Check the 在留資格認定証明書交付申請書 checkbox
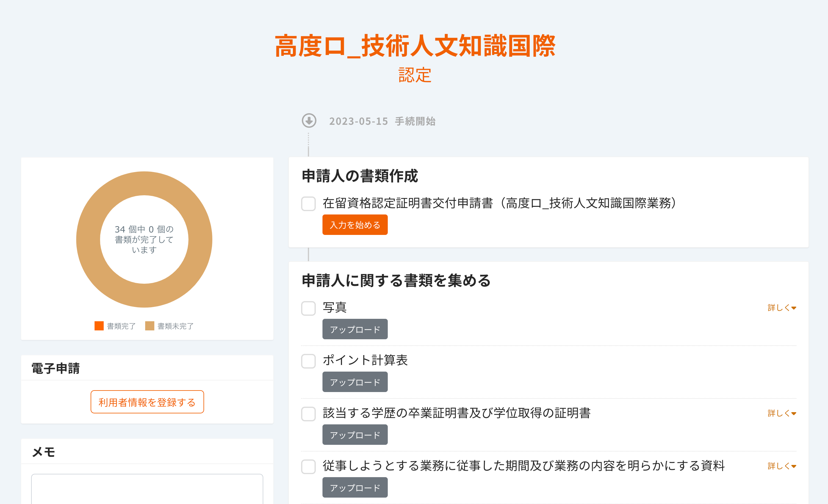Image resolution: width=828 pixels, height=504 pixels. click(x=308, y=203)
